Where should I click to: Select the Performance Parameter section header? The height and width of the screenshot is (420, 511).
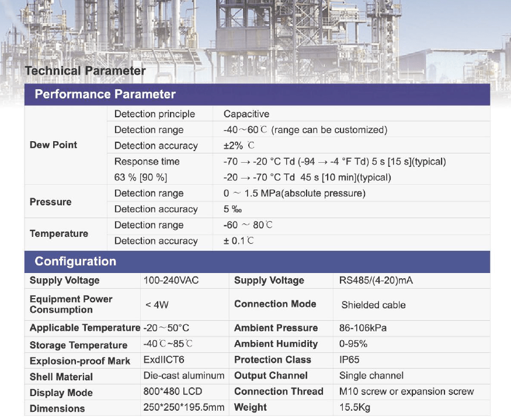(x=105, y=94)
